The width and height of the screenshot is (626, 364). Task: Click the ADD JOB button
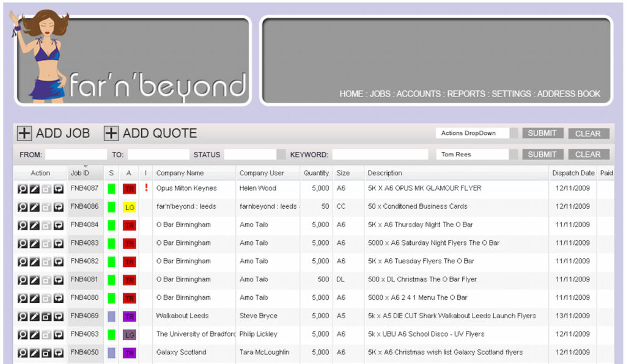(x=54, y=133)
